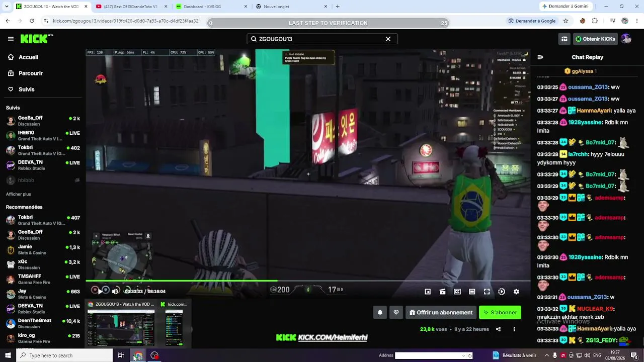
Task: Open Task View on the taskbar
Action: click(121, 355)
